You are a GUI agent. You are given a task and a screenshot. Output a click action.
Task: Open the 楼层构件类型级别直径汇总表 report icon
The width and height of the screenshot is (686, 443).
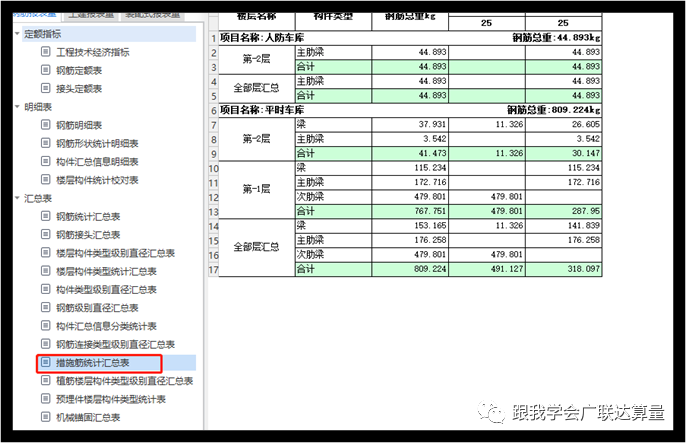[x=46, y=253]
